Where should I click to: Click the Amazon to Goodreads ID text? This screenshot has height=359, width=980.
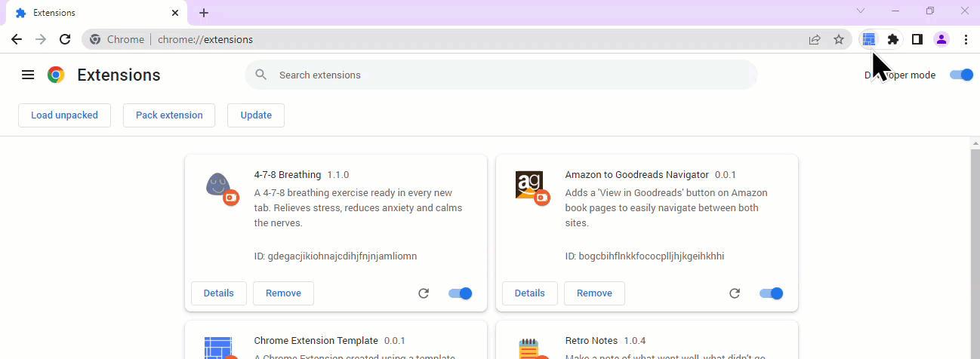pos(645,256)
